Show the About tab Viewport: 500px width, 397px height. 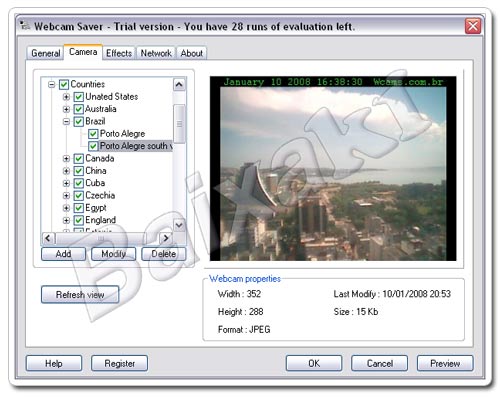[x=191, y=53]
